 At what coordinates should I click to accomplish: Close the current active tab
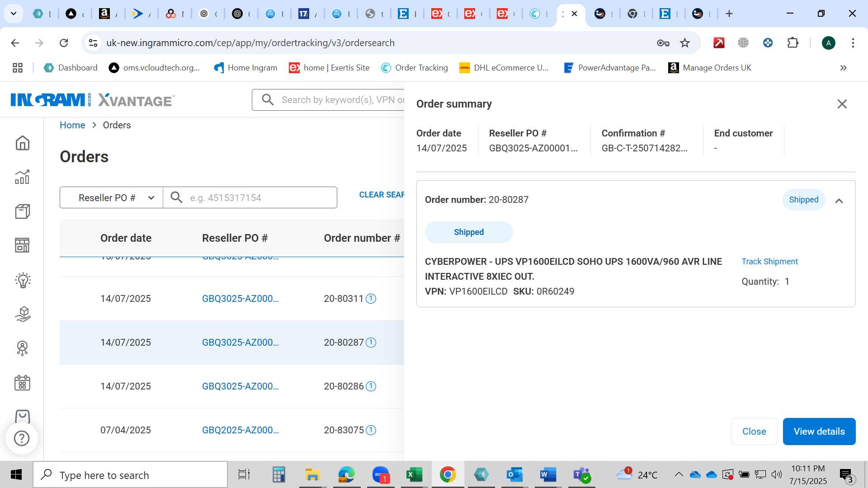(x=575, y=14)
